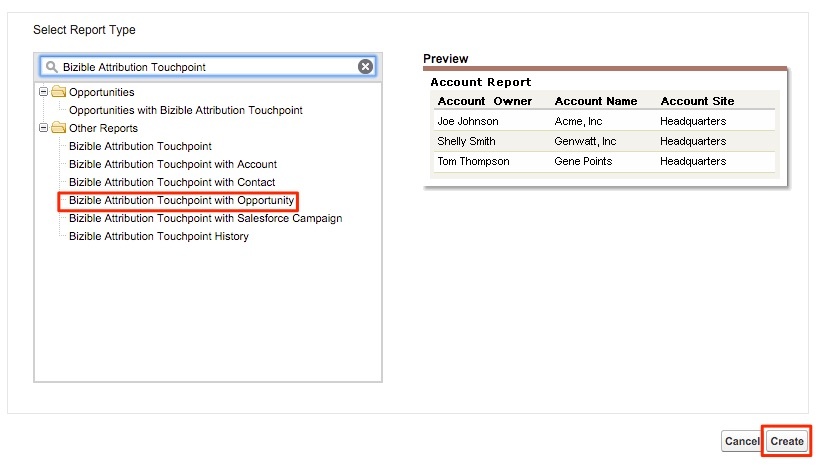Click Tom Thompson in preview table
The image size is (816, 471).
click(473, 161)
